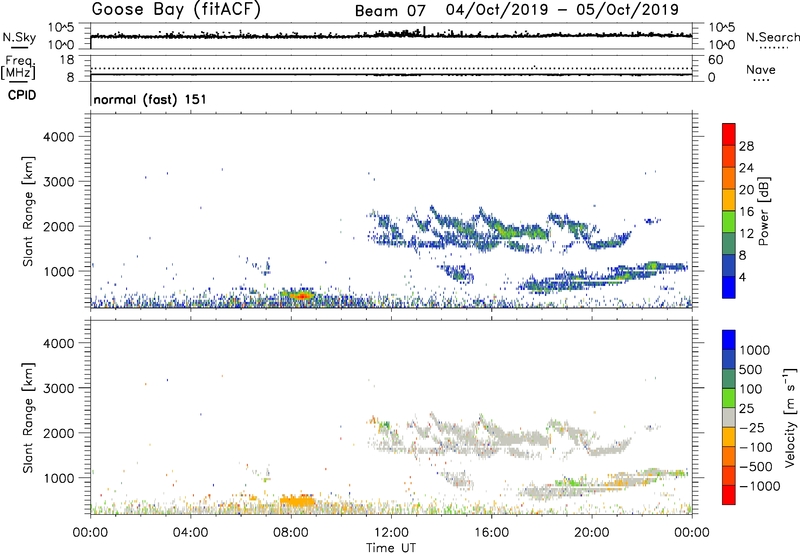Viewport: 800px width, 554px height.
Task: Pick the blue bottom segment of power color bar
Action: (729, 287)
